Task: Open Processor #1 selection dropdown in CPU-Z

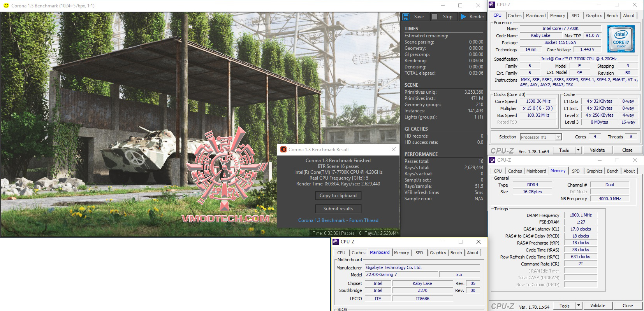Action: (x=558, y=137)
